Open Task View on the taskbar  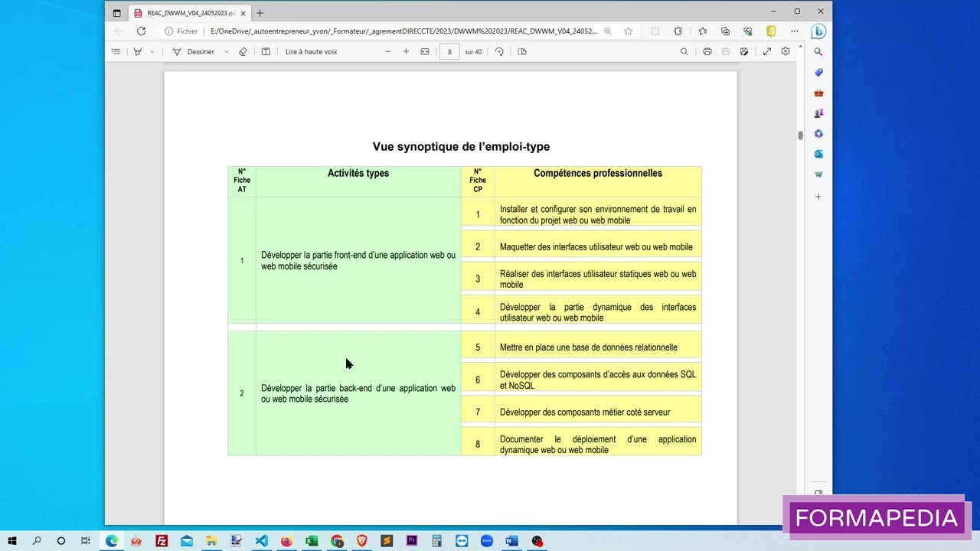point(86,541)
